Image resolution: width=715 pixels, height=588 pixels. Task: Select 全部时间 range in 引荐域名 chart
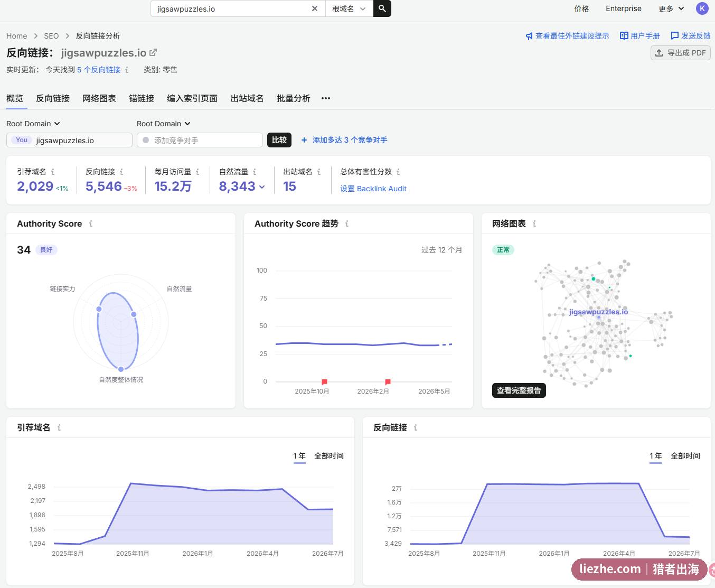[328, 456]
